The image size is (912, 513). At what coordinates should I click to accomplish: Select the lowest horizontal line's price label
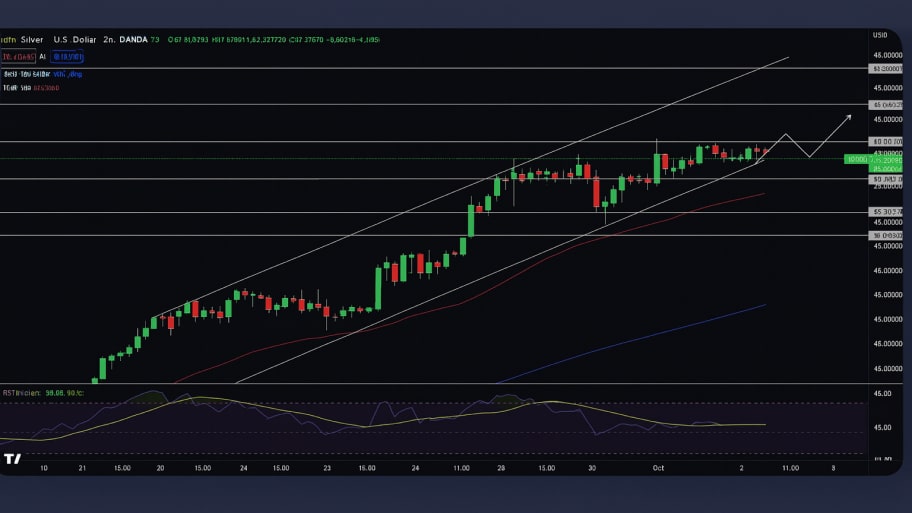886,235
